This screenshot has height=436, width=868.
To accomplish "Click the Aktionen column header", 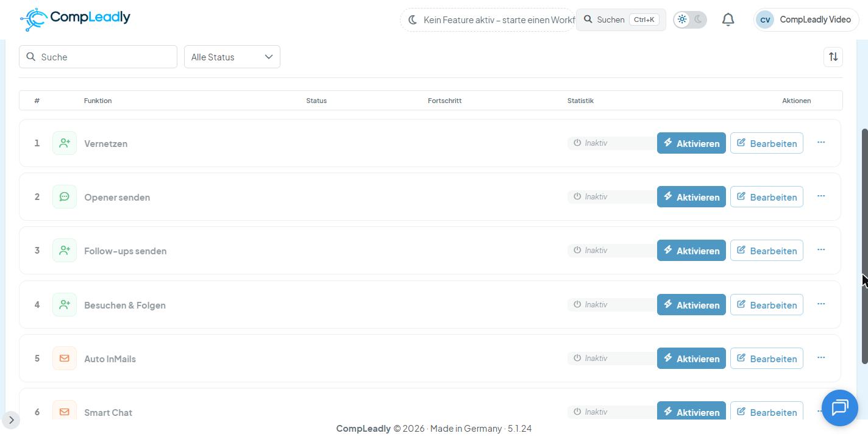I will coord(796,101).
